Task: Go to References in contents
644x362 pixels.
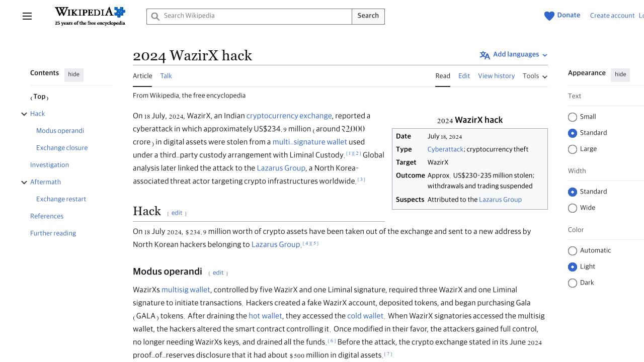Action: (x=47, y=216)
